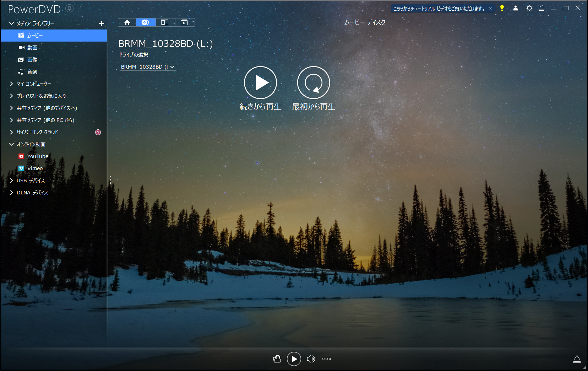
Task: Maximize the PowerDVD window
Action: [566, 8]
